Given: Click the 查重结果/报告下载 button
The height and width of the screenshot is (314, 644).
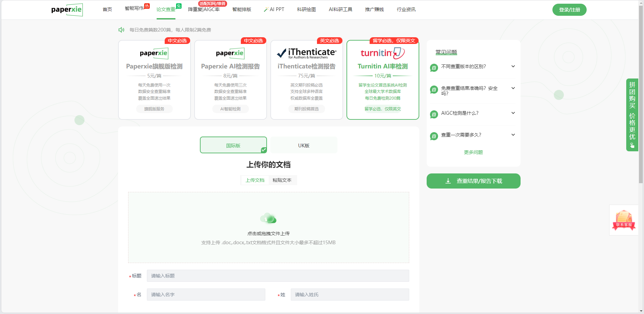Looking at the screenshot, I should pos(473,181).
